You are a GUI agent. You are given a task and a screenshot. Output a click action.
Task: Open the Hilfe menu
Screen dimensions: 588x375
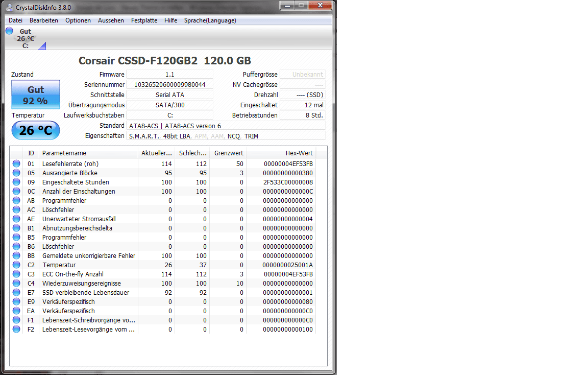click(x=170, y=20)
